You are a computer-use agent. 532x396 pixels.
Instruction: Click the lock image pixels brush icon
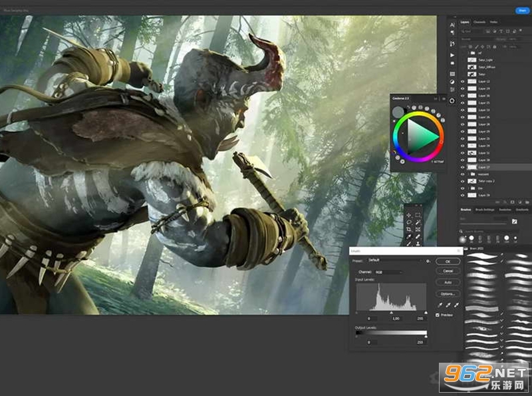(477, 47)
